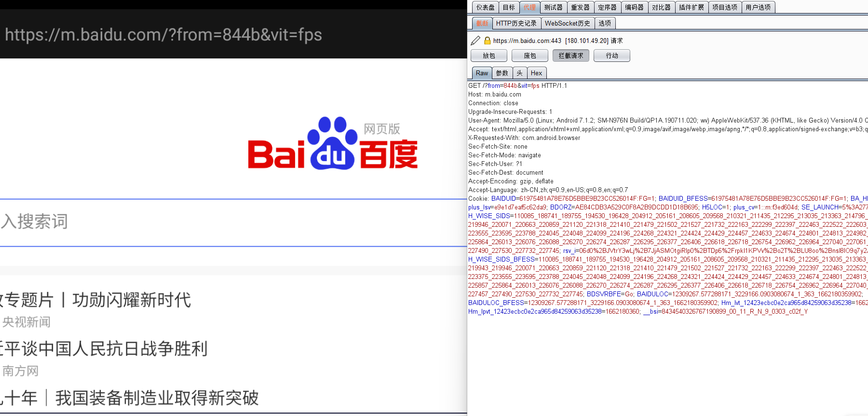Toggle the 拦截请求 intercept button
Viewport: 868px width, 416px height.
click(x=571, y=56)
